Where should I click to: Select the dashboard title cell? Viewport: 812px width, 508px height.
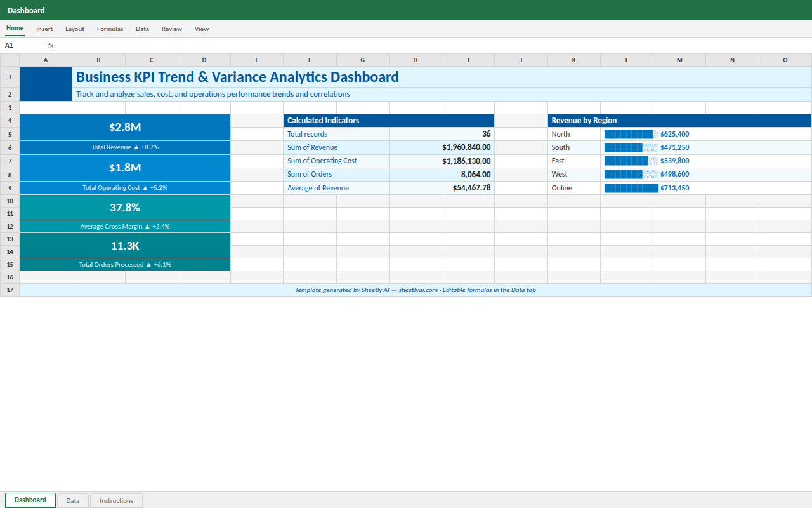(442, 77)
